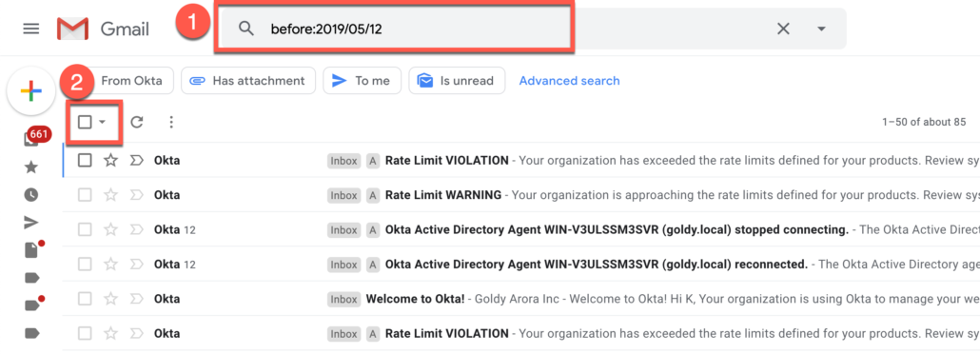This screenshot has height=354, width=980.
Task: Open Drafts icon in sidebar
Action: (x=30, y=250)
